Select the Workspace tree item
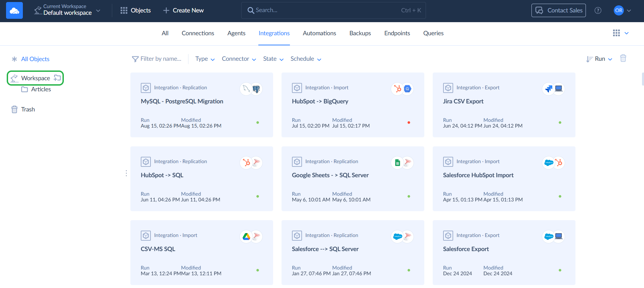This screenshot has height=288, width=644. tap(35, 78)
